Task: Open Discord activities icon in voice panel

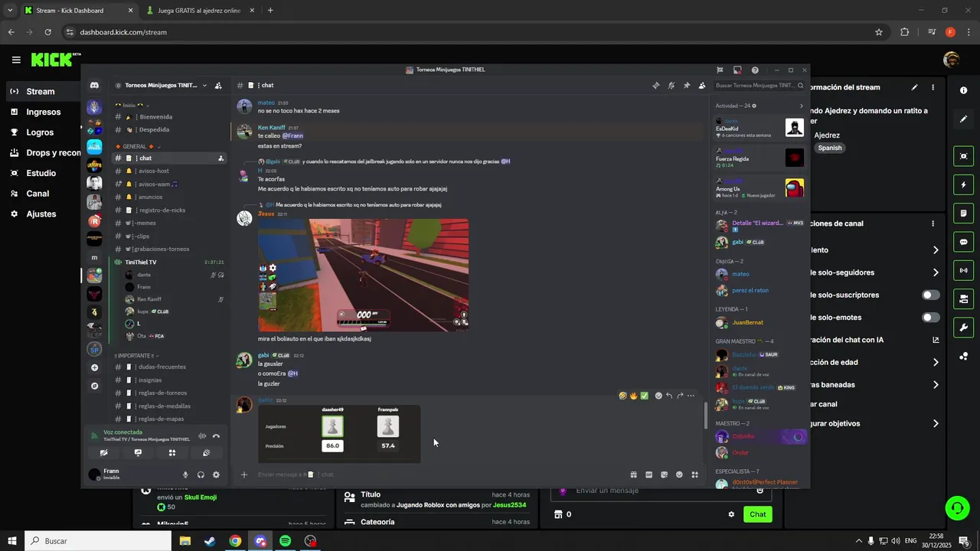Action: [x=172, y=453]
